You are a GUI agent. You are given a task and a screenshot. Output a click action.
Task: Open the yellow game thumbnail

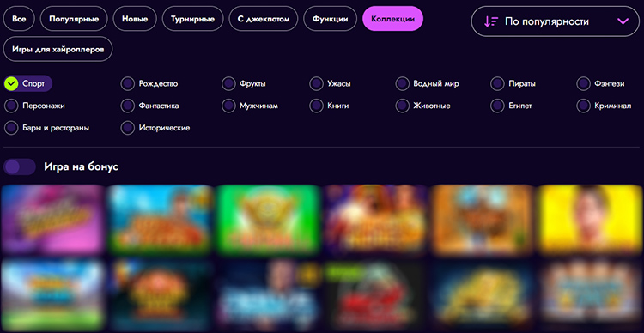591,219
